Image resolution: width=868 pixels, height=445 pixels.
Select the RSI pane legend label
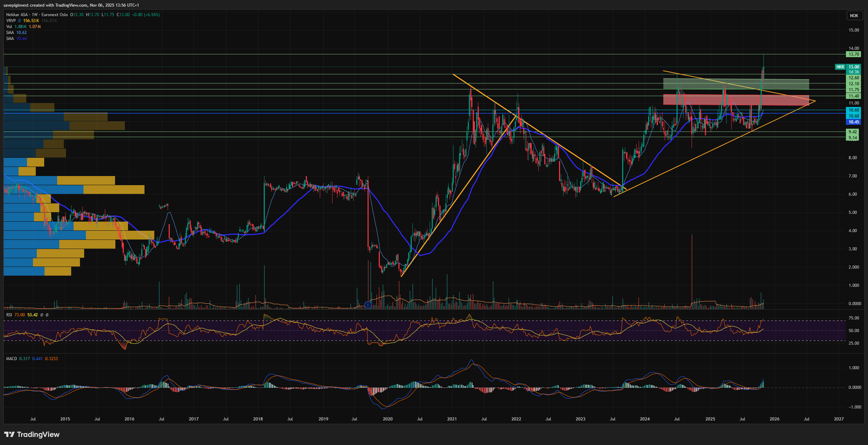tap(9, 315)
